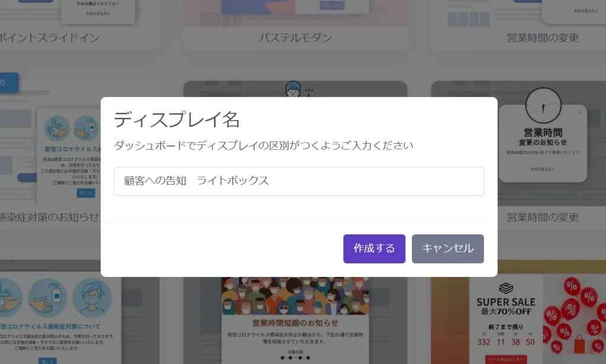The image size is (606, 364).
Task: Click the 営業時間の変更 label at top right
Action: pos(543,37)
